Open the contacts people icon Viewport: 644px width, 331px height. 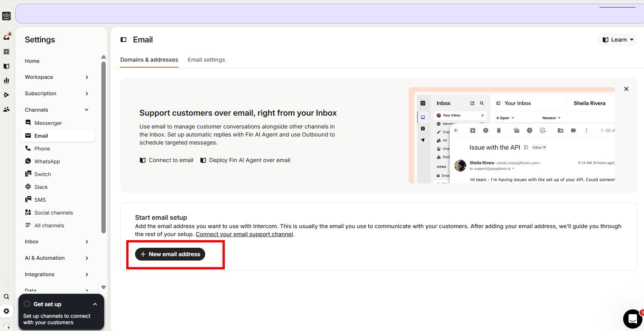click(x=6, y=109)
